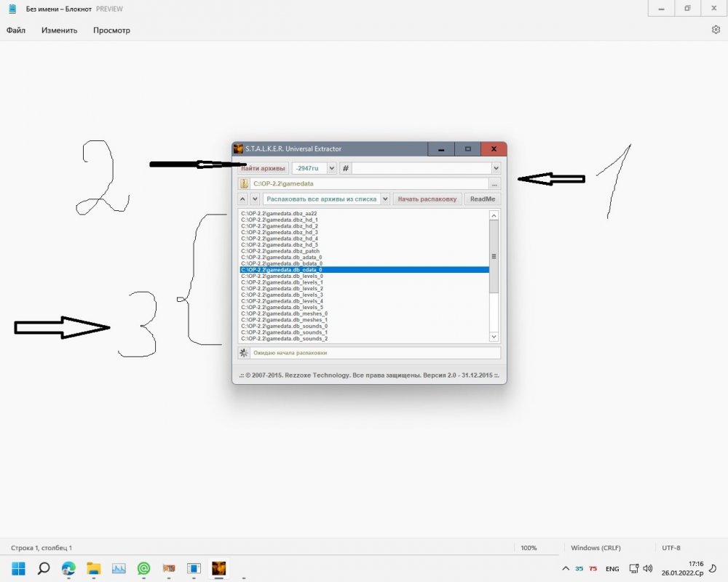The height and width of the screenshot is (582, 728).
Task: Open Notepad settings gear
Action: click(x=715, y=30)
